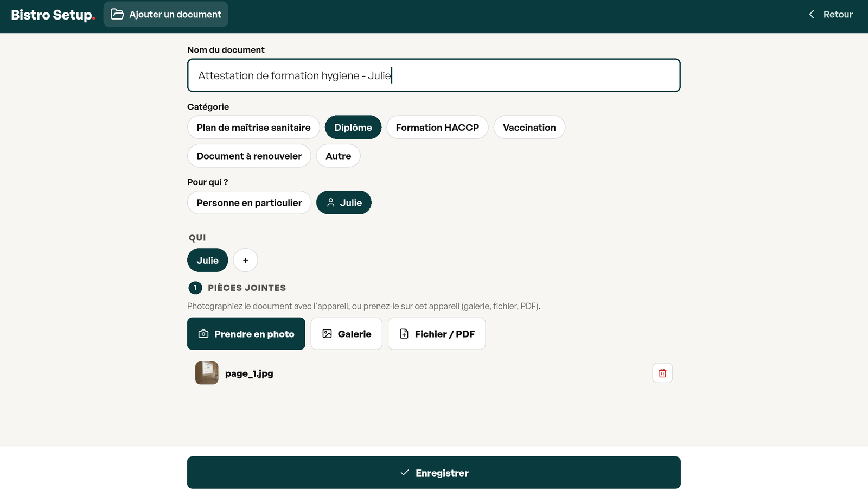Select the Julie option under Pour qui
The image size is (868, 495).
click(x=344, y=202)
